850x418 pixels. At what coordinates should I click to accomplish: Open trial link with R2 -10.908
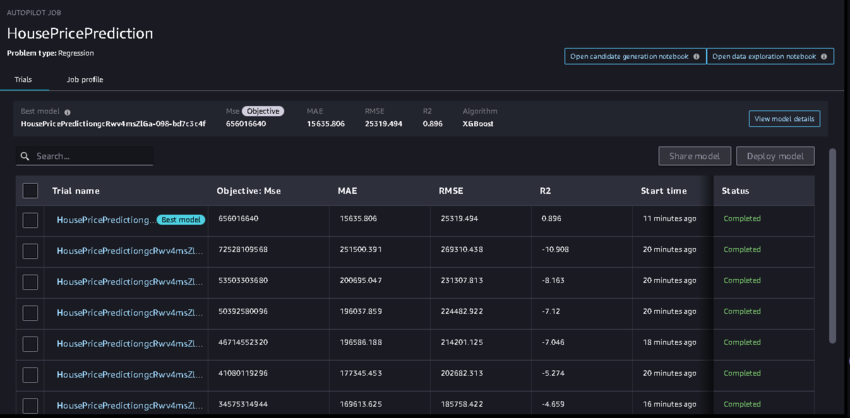click(x=130, y=251)
